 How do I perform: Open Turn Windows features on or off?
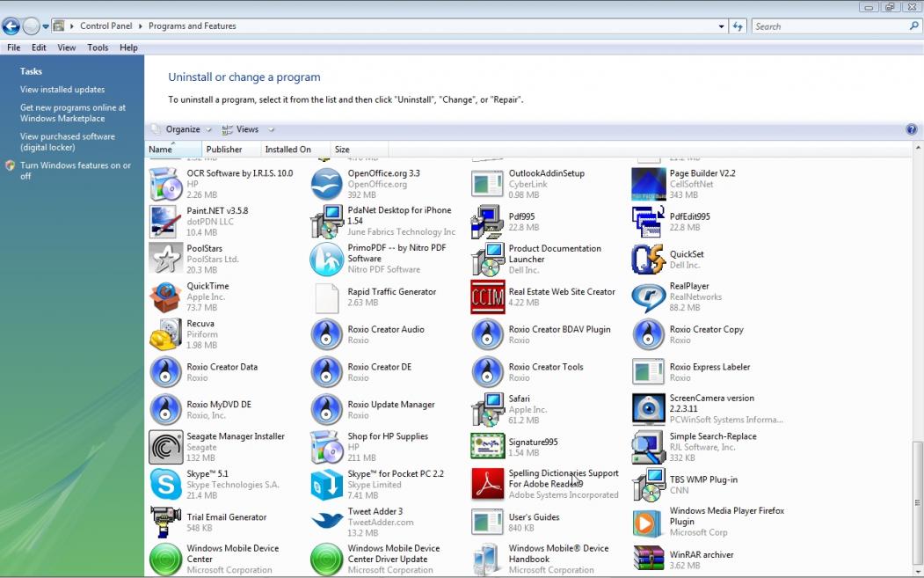pyautogui.click(x=76, y=171)
